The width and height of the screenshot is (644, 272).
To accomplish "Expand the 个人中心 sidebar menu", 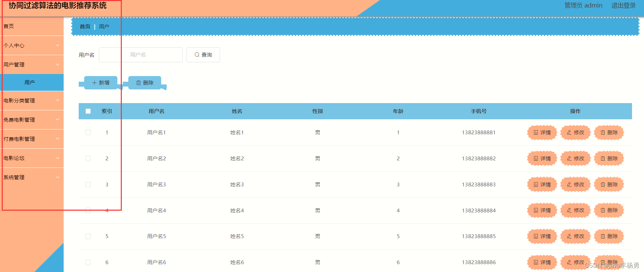I will [32, 46].
